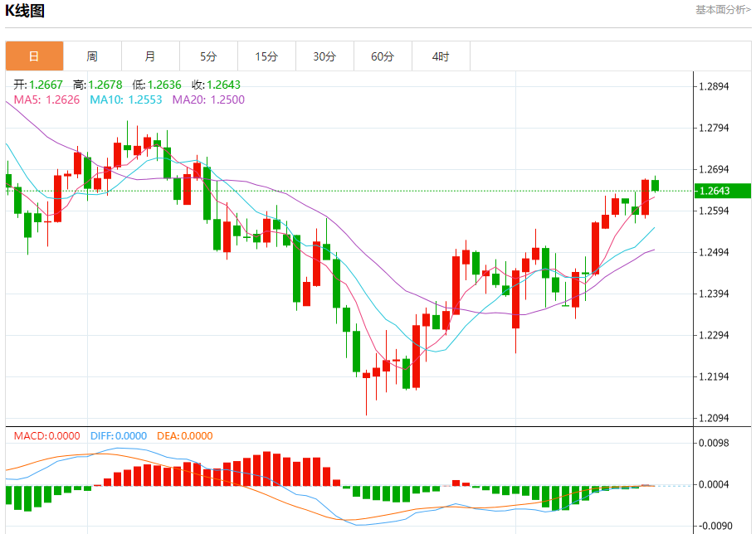Switch to the 月 monthly tab
This screenshot has width=756, height=534.
[150, 56]
